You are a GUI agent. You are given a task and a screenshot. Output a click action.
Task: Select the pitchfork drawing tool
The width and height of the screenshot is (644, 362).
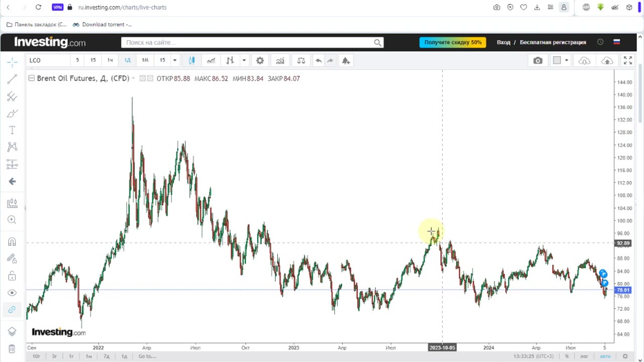point(12,97)
